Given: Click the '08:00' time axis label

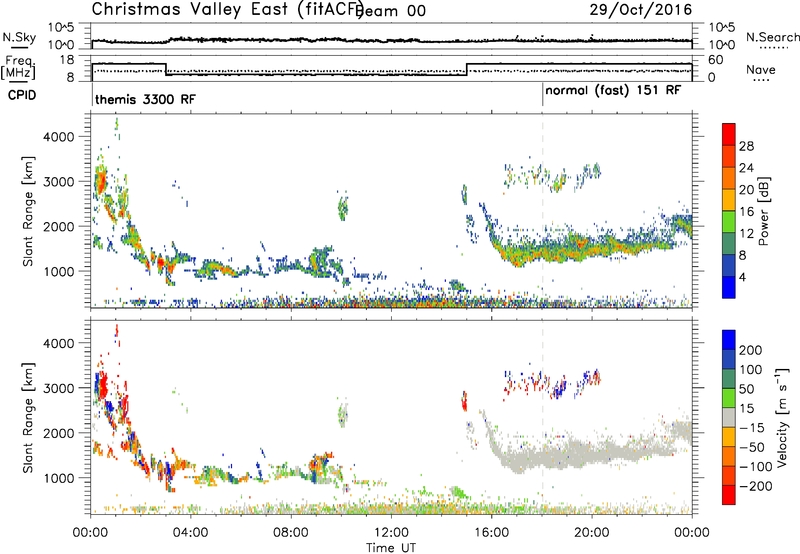Looking at the screenshot, I should point(291,533).
